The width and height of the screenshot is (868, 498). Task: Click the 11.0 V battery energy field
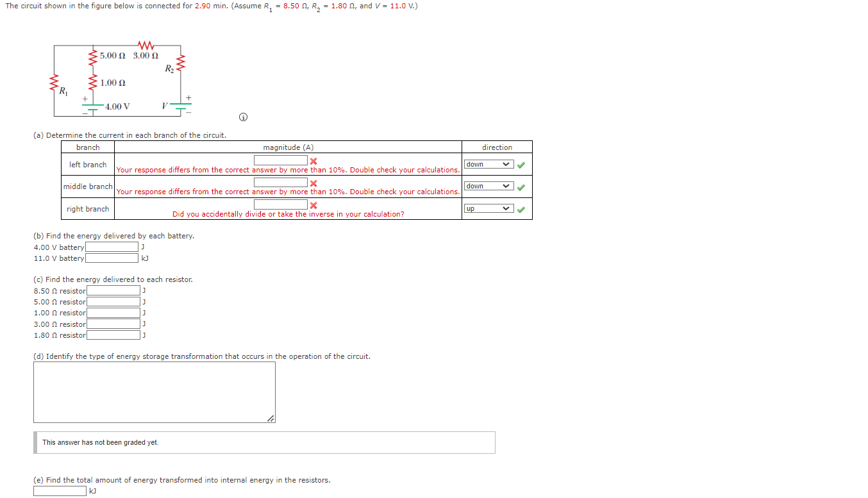(112, 258)
